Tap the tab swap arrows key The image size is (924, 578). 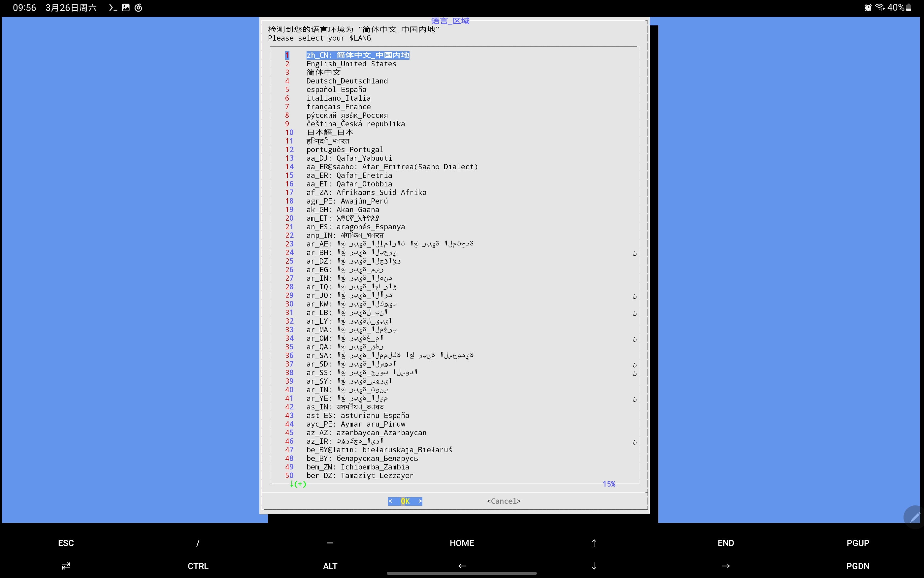point(66,566)
